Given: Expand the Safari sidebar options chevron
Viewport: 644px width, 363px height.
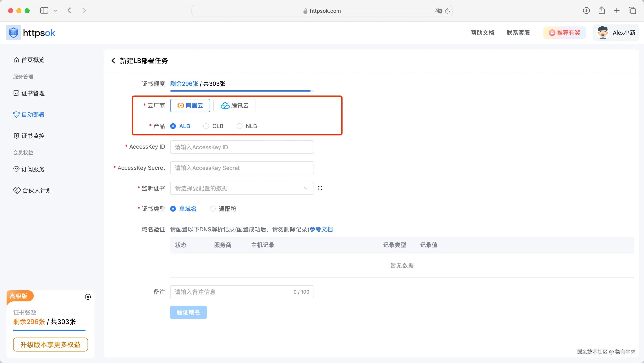Looking at the screenshot, I should pos(55,10).
